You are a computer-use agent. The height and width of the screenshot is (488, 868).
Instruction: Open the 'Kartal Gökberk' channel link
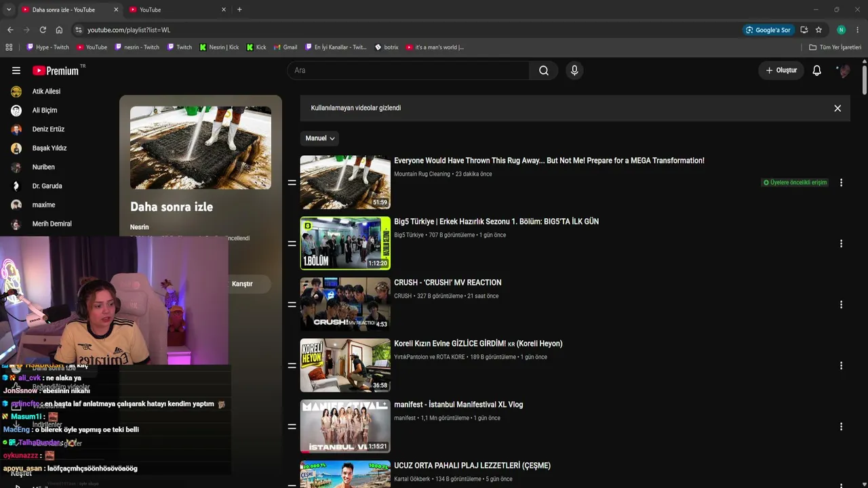412,479
